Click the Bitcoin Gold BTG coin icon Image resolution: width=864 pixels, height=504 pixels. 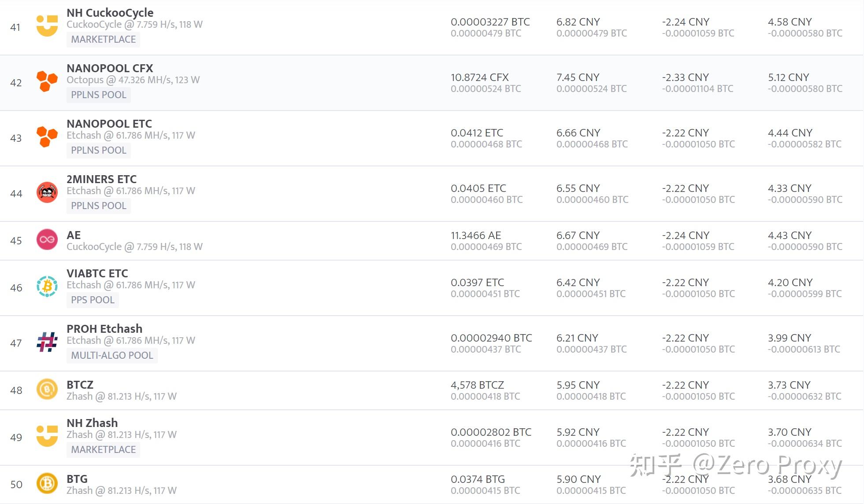coord(47,484)
